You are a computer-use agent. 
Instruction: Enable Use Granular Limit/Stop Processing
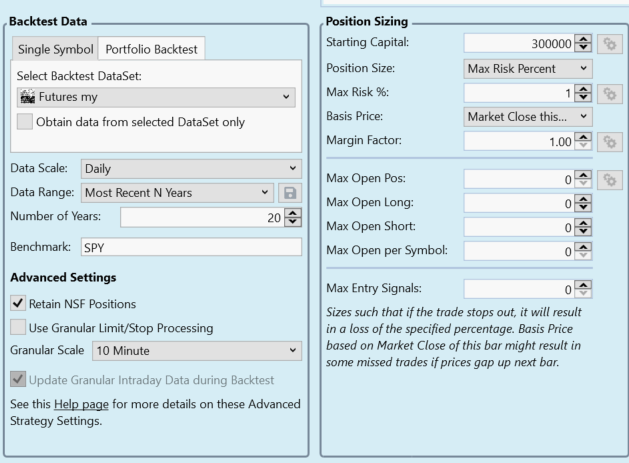[x=19, y=327]
